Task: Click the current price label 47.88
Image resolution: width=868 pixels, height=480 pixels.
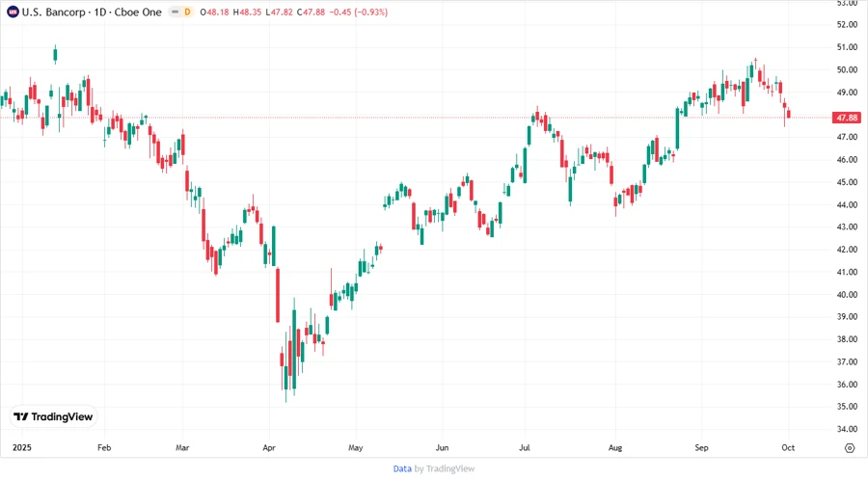Action: point(848,118)
